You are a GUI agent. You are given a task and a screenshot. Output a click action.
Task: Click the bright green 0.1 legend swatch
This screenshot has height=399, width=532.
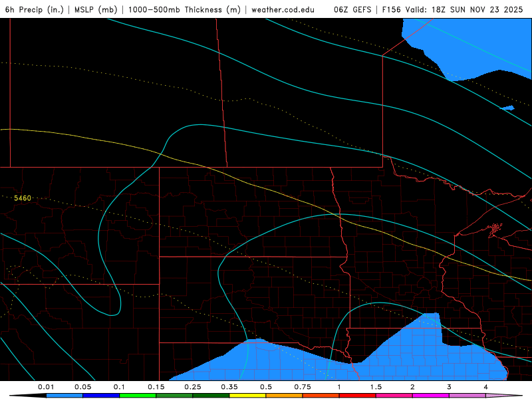pyautogui.click(x=138, y=396)
